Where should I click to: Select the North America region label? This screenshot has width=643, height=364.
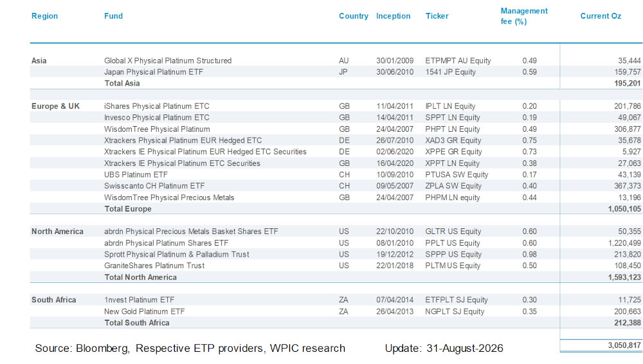[x=57, y=232]
